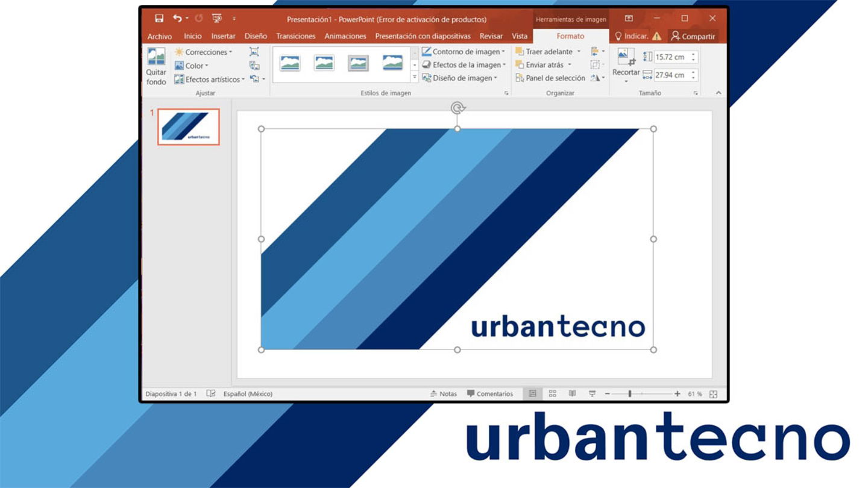868x488 pixels.
Task: Select slide 1 thumbnail in panel
Action: tap(189, 127)
